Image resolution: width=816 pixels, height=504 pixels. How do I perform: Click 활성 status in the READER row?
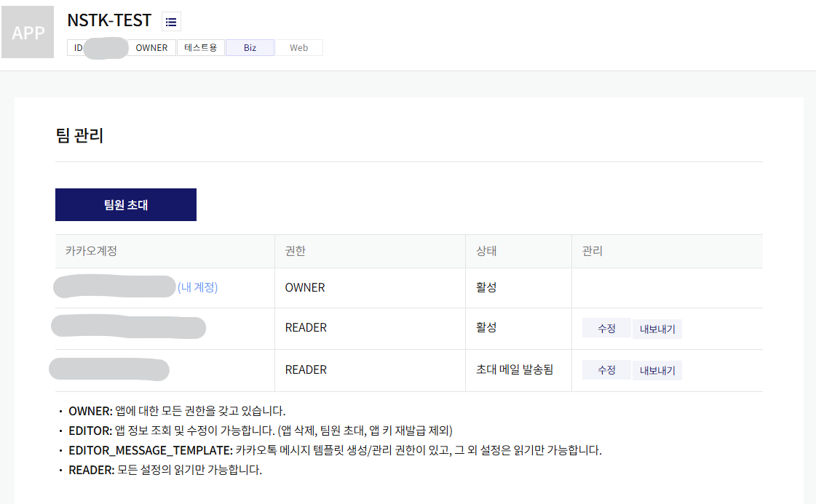pyautogui.click(x=486, y=327)
